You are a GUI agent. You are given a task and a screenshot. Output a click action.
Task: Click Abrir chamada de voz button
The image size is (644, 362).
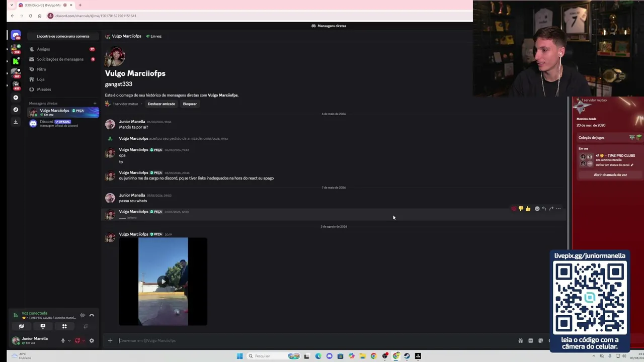[610, 175]
